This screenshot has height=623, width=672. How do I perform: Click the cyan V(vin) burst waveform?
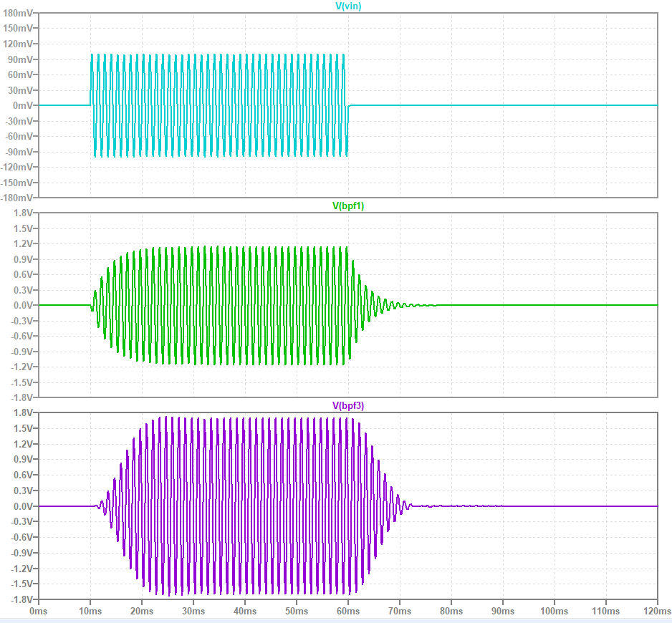pyautogui.click(x=215, y=105)
